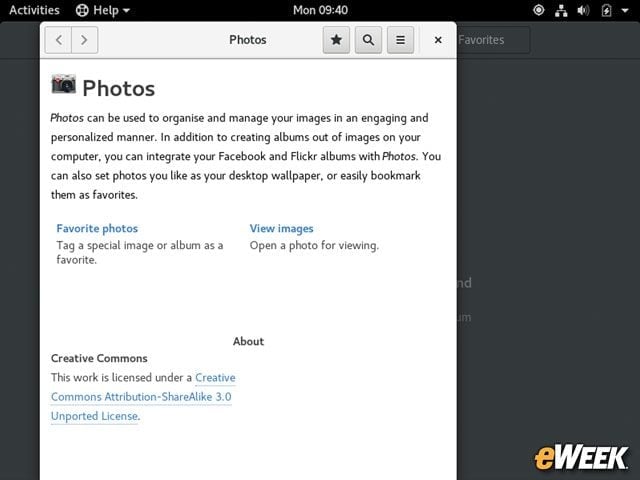The image size is (640, 480).
Task: Click the Photos title in header bar
Action: tap(248, 40)
